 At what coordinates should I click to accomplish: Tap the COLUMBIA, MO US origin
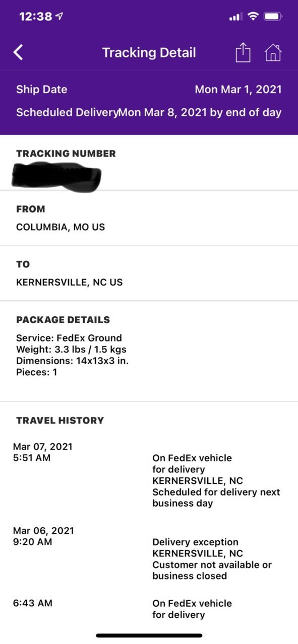[x=61, y=227]
